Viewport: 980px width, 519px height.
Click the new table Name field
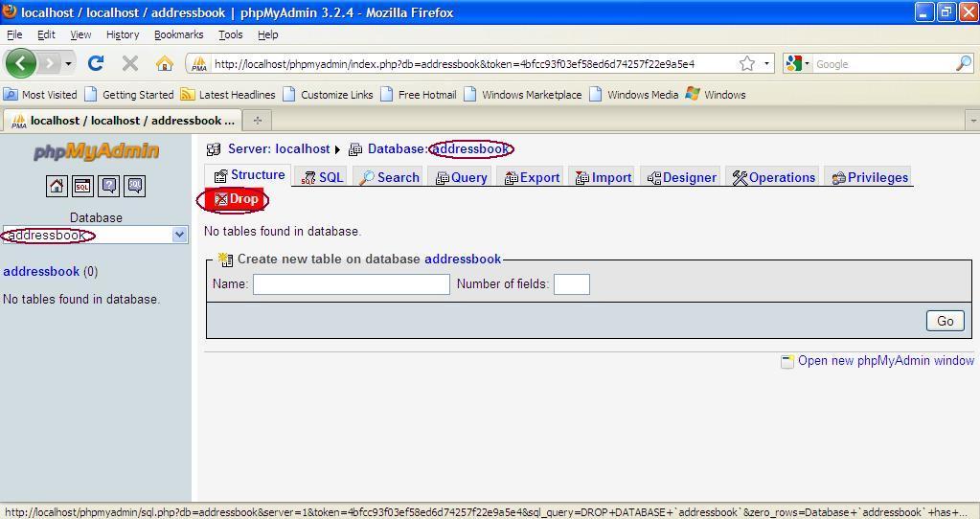tap(352, 284)
